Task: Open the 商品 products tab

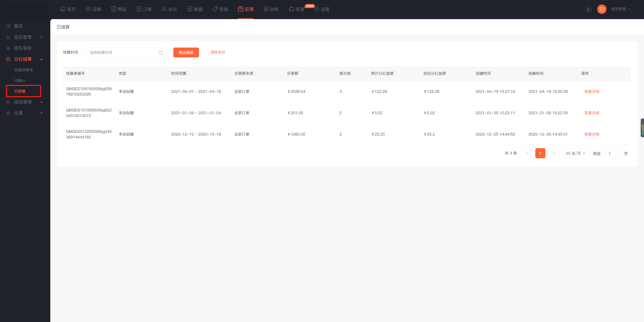Action: pyautogui.click(x=119, y=9)
